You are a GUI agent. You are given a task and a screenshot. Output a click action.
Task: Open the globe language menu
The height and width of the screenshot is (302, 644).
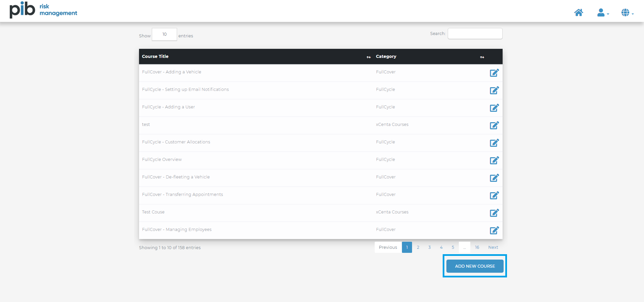[x=628, y=13]
